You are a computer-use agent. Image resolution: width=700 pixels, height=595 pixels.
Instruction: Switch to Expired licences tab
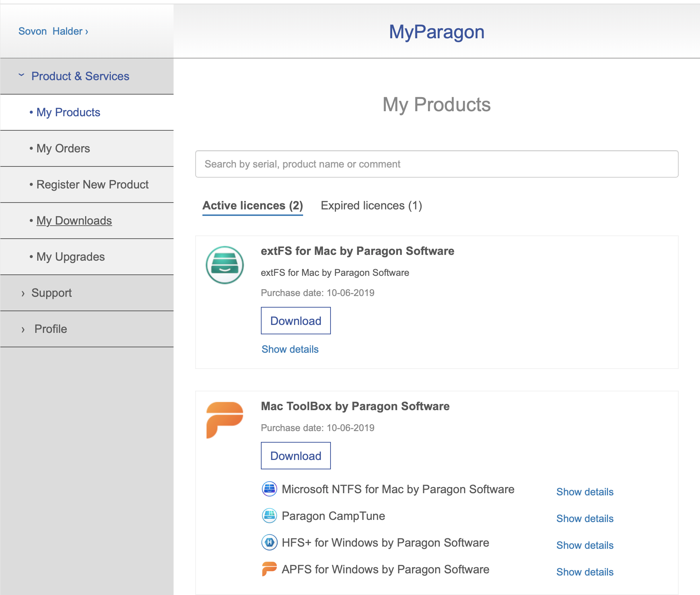[371, 205]
